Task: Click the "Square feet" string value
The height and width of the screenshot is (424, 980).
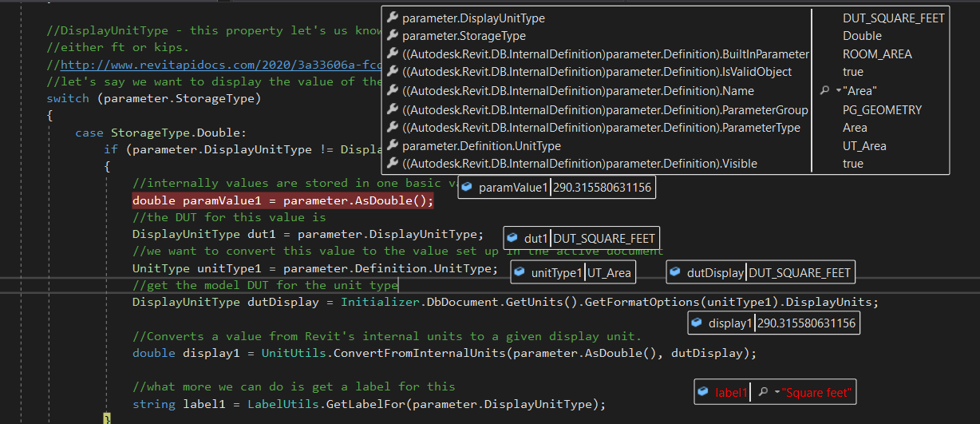Action: (817, 392)
